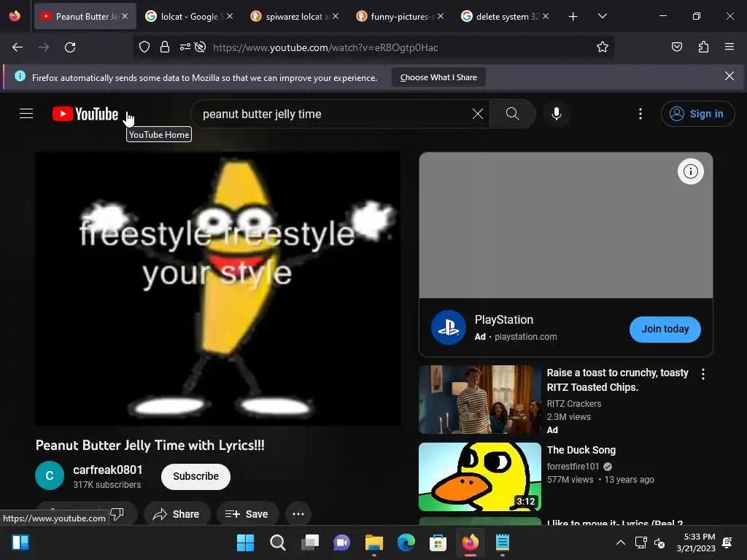This screenshot has width=747, height=560.
Task: Open carfreak0801 channel avatar
Action: click(x=50, y=475)
